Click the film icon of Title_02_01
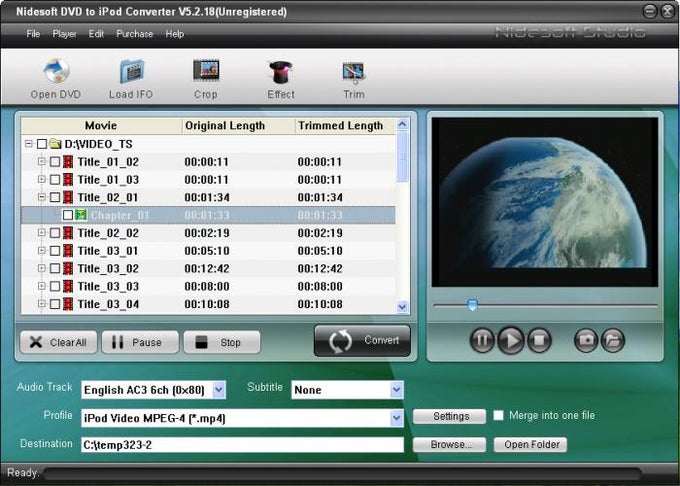Screen dimensions: 680x486 coord(68,197)
